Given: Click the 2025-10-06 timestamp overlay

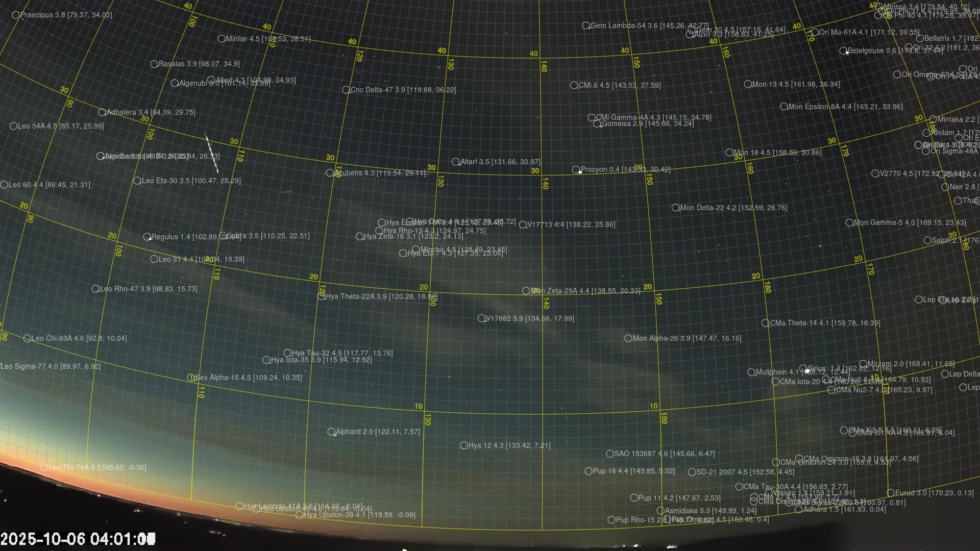Looking at the screenshot, I should pyautogui.click(x=78, y=539).
